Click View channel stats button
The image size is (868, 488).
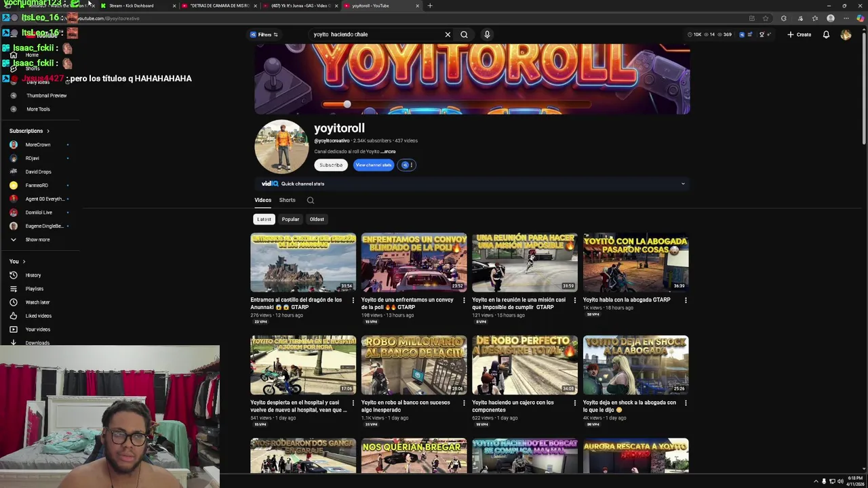click(x=374, y=165)
